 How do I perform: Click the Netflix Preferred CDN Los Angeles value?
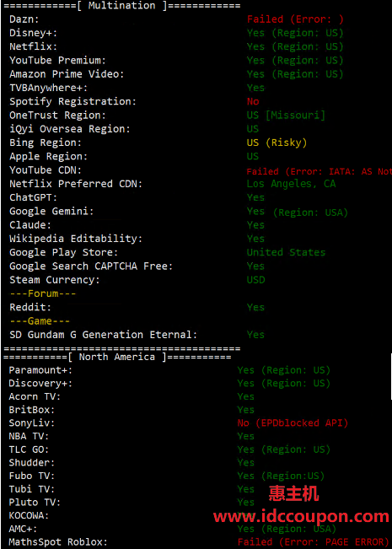click(291, 184)
